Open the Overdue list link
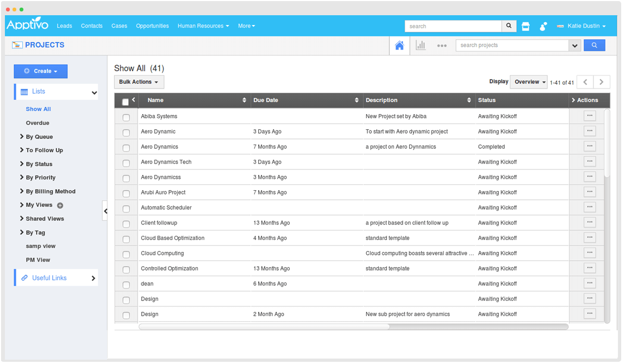 [x=37, y=123]
